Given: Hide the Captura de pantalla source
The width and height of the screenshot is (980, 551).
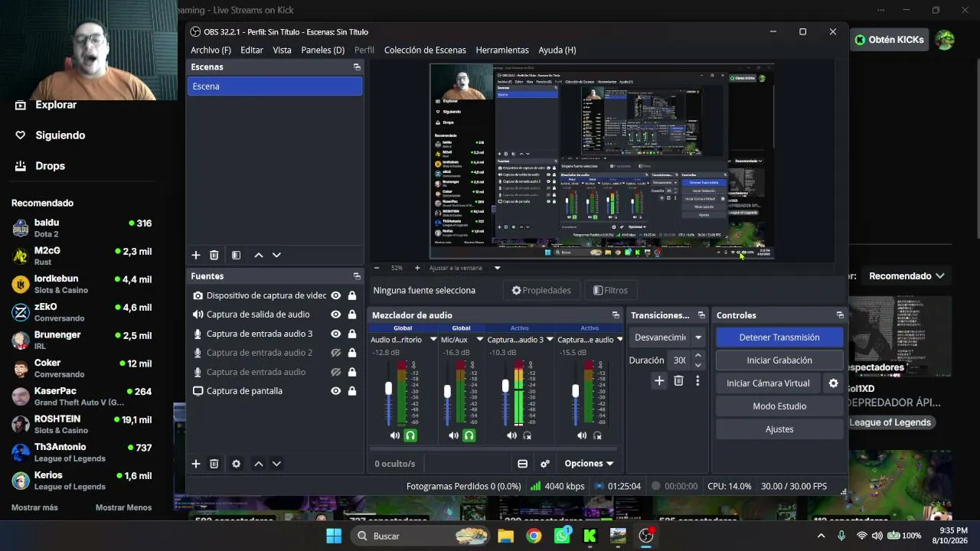Looking at the screenshot, I should pos(335,391).
